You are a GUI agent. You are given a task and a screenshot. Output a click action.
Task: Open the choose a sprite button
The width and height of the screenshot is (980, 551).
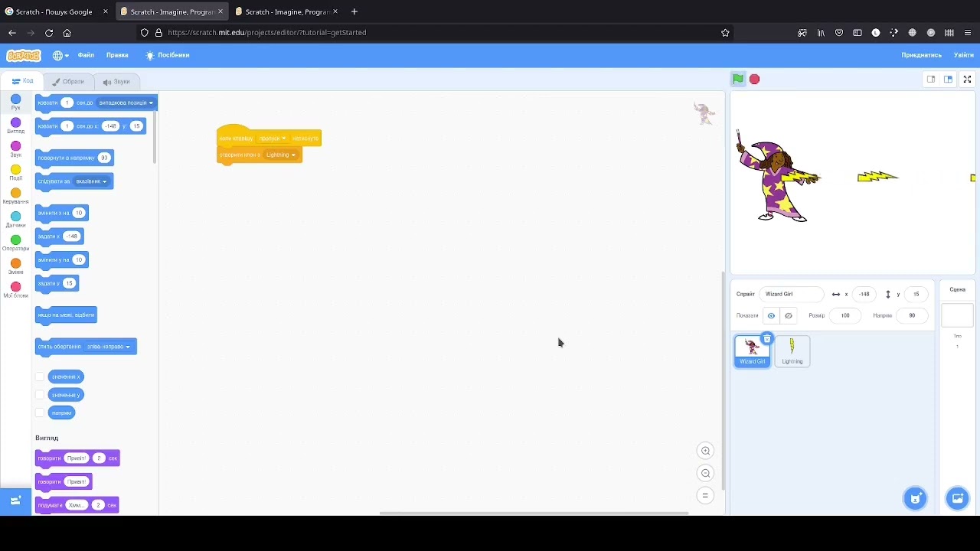click(915, 498)
